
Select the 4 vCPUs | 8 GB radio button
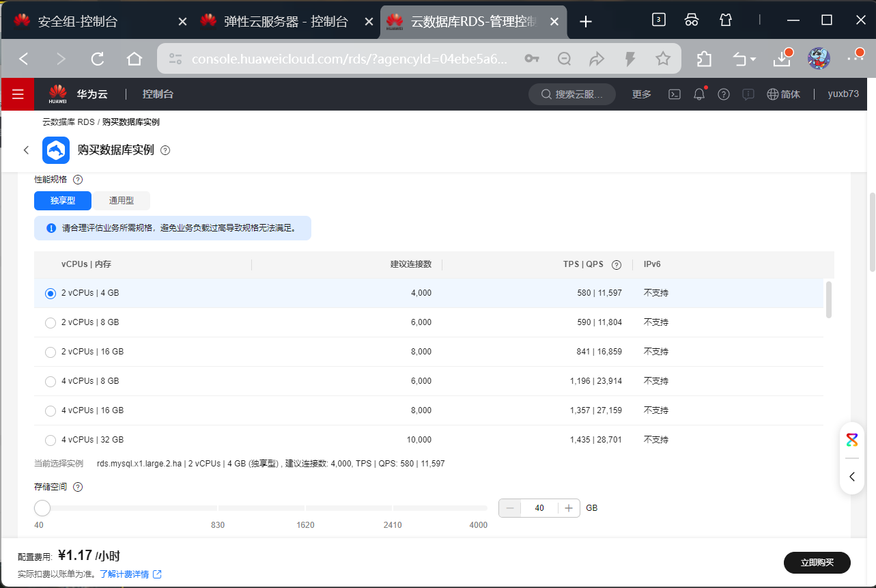(x=50, y=382)
